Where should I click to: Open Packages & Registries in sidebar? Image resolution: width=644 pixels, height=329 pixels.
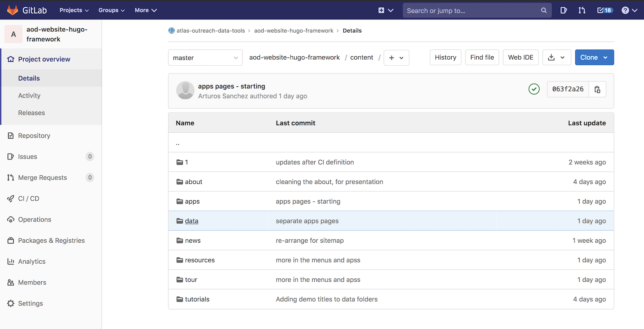click(x=52, y=241)
